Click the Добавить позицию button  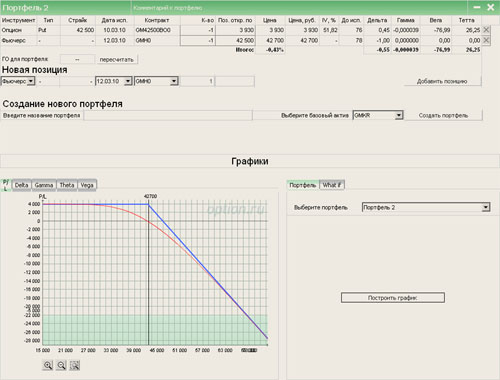442,81
